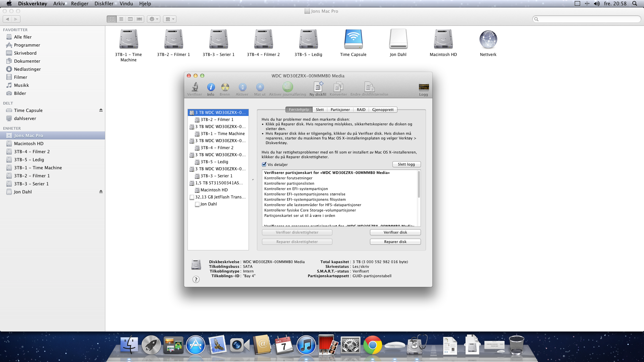
Task: Click the Reparer disk button
Action: [395, 242]
